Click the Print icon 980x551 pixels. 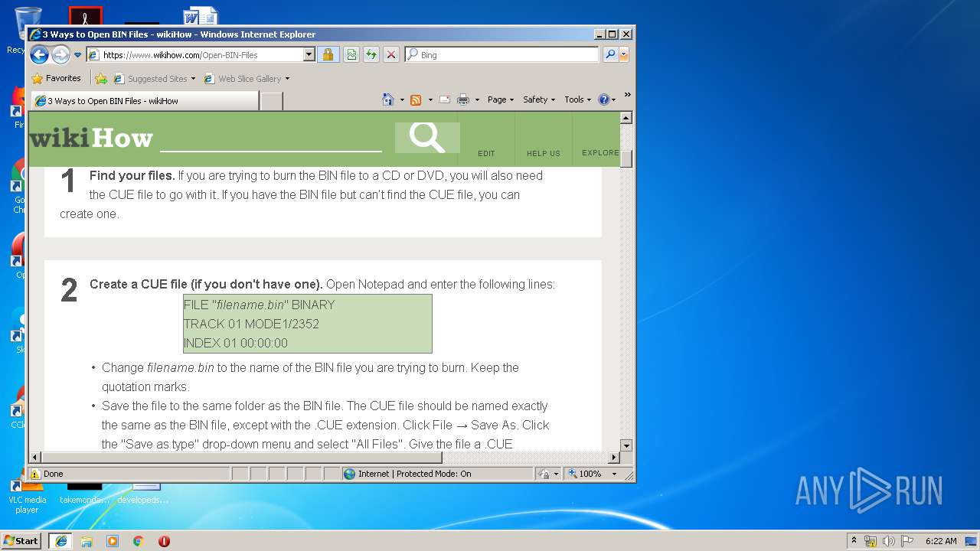462,99
